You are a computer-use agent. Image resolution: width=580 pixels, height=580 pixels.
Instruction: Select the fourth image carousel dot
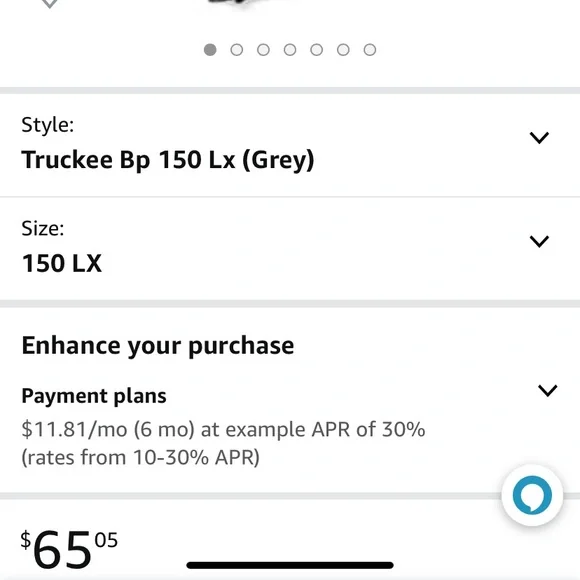[x=290, y=50]
